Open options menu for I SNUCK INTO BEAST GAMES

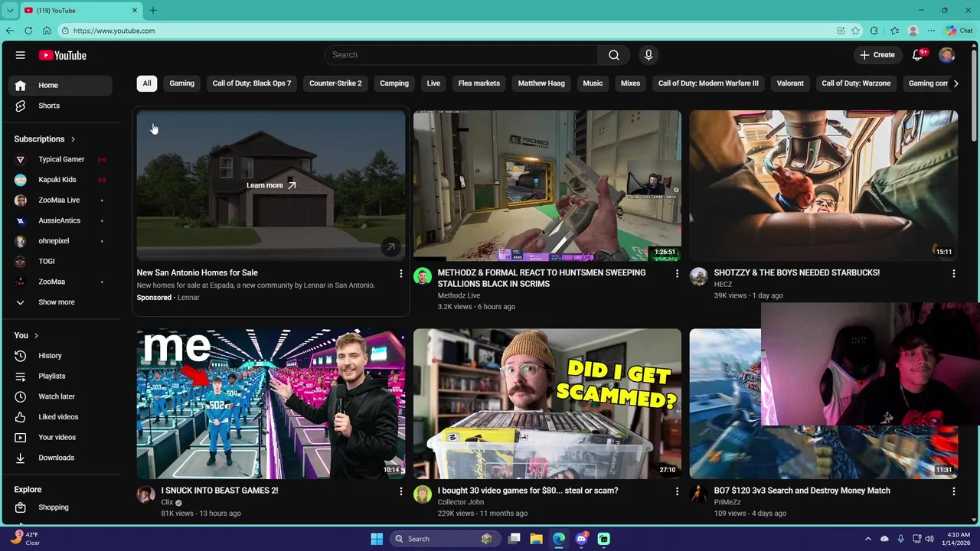(400, 491)
